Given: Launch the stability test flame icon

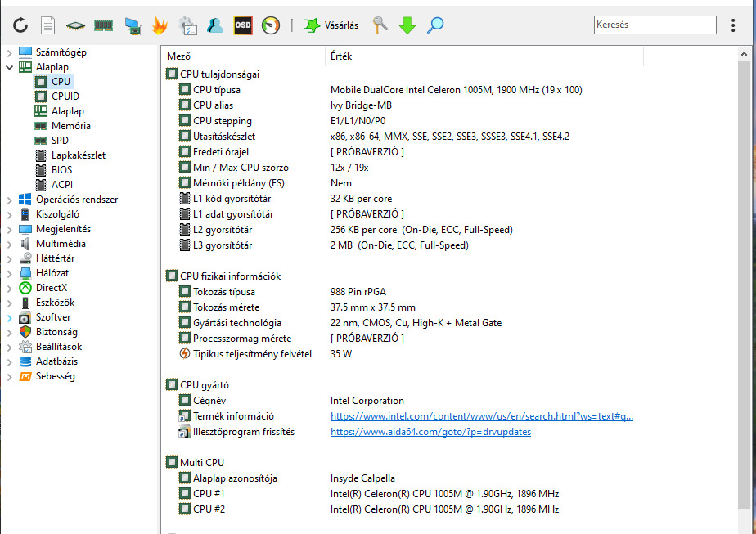Looking at the screenshot, I should [160, 25].
